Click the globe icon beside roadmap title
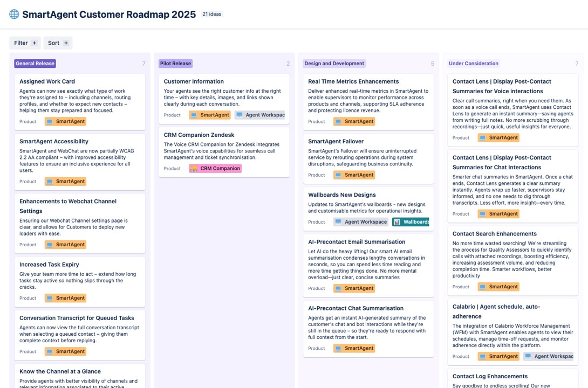588x388 pixels. coord(14,15)
